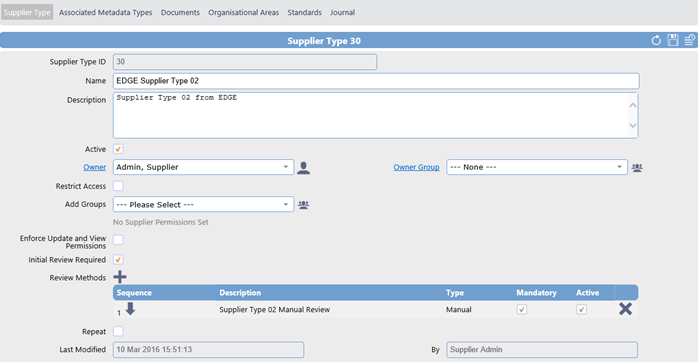Click 'Supplier Type 02 Manual Review' description cell
This screenshot has width=698, height=362.
274,309
